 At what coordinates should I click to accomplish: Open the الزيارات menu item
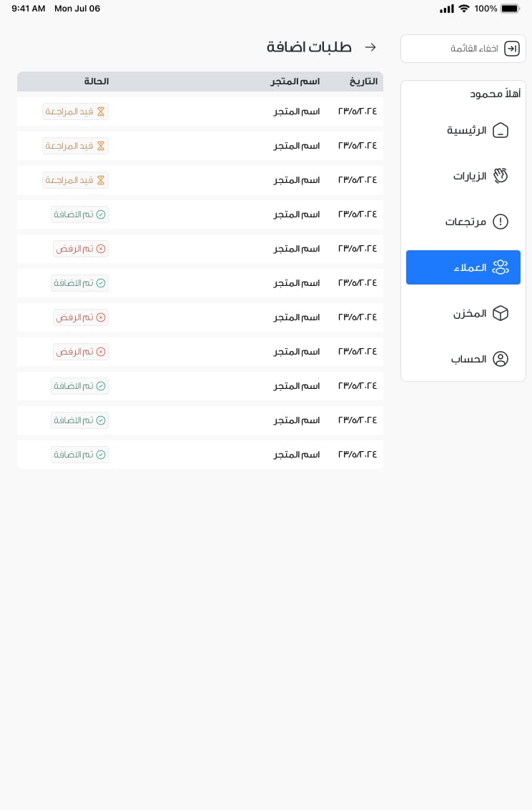click(463, 176)
